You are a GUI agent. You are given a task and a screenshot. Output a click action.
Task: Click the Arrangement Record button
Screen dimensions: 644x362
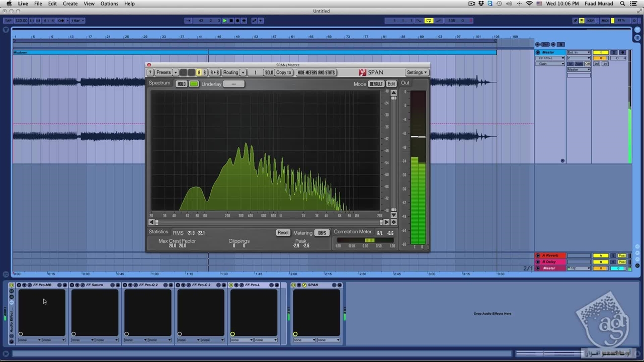(237, 21)
